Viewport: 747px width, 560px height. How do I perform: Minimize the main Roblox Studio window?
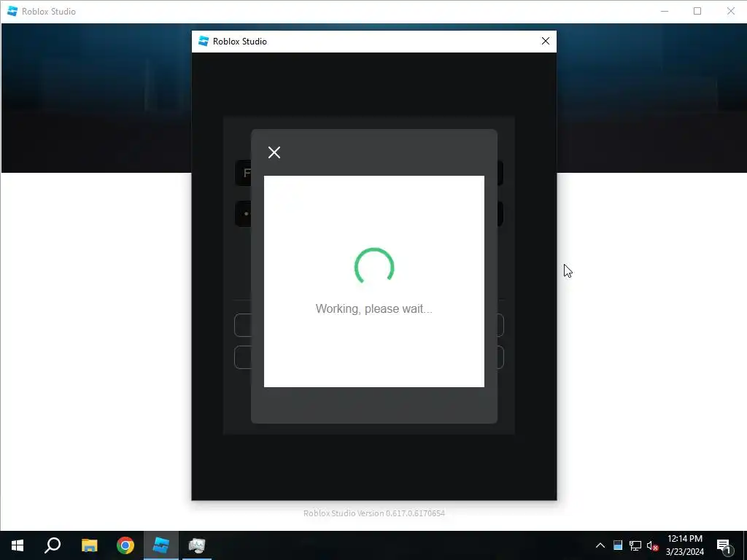point(665,11)
